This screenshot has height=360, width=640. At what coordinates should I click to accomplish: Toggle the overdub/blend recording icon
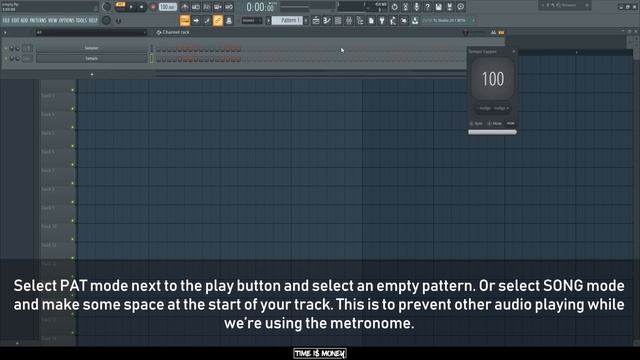click(x=218, y=7)
